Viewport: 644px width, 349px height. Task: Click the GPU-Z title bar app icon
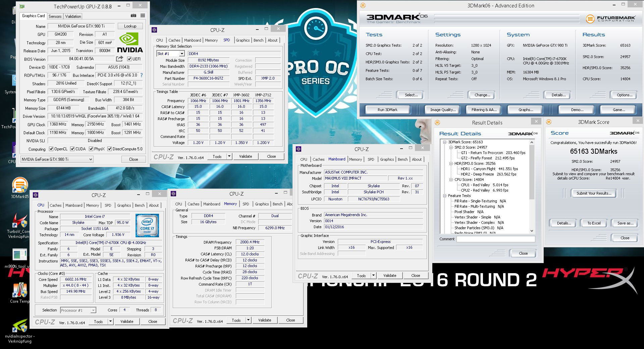click(22, 6)
